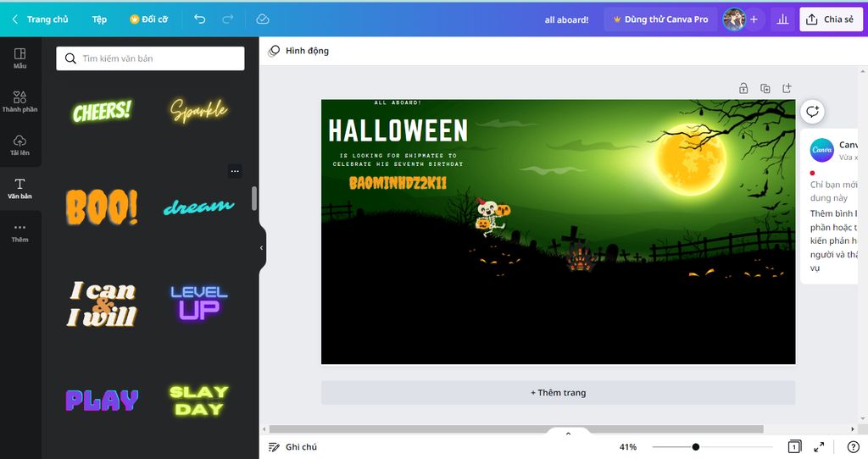868x459 pixels.
Task: Check the cloud save status icon
Action: coord(263,19)
